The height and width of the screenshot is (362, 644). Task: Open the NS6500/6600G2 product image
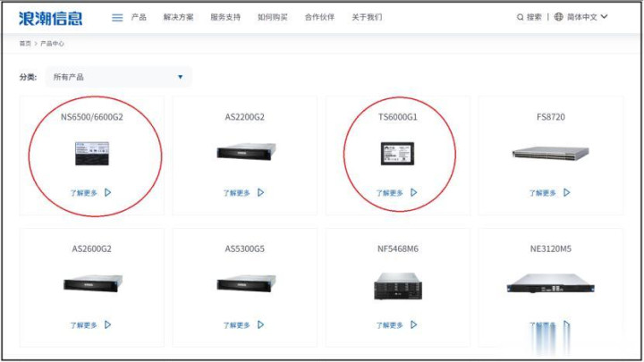[92, 154]
